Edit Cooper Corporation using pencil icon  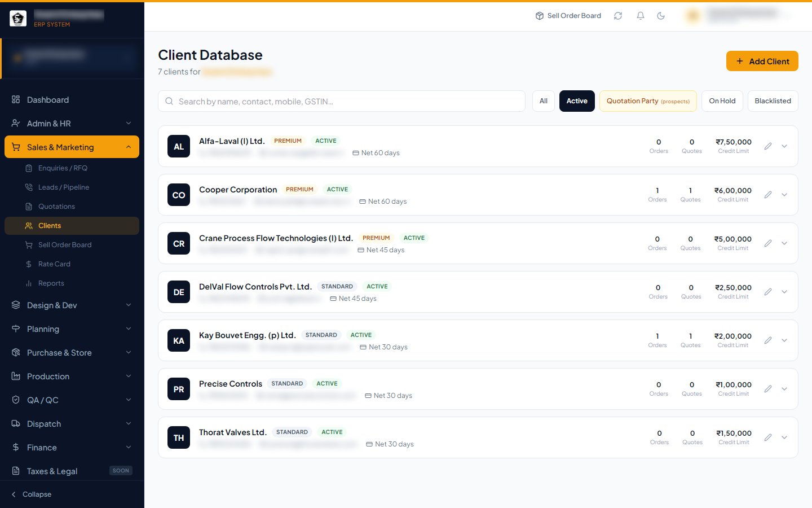pyautogui.click(x=768, y=195)
